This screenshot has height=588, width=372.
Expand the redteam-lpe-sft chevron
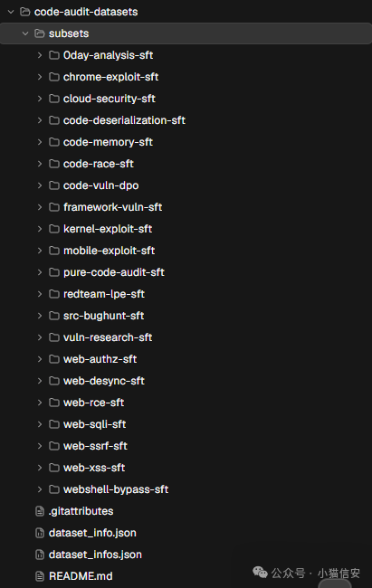pos(40,294)
